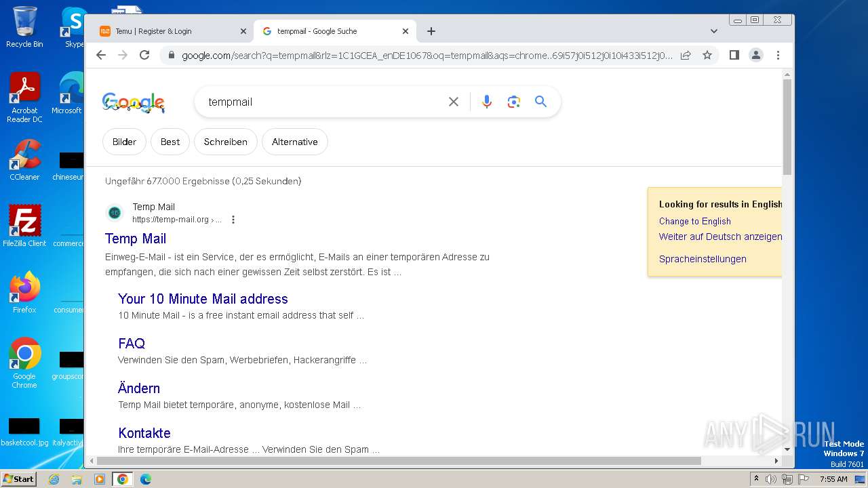Click the Google doodle logo
This screenshot has height=488, width=868.
point(134,102)
